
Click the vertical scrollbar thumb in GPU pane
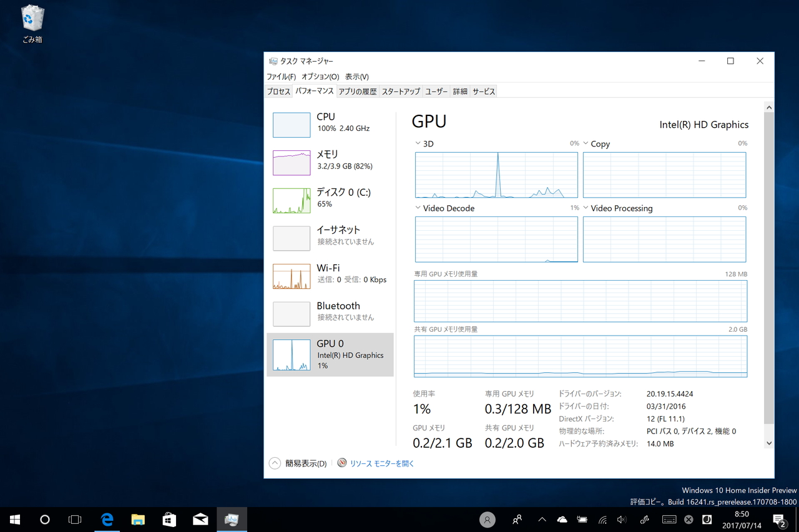click(769, 268)
